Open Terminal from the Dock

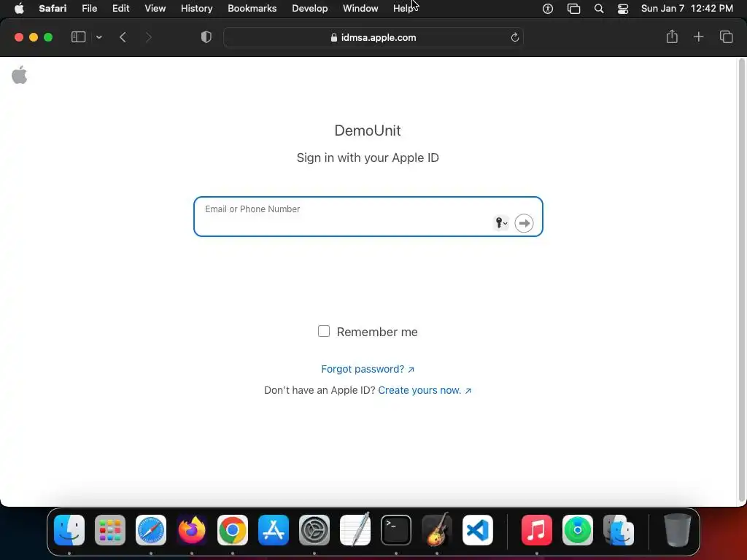click(x=396, y=530)
